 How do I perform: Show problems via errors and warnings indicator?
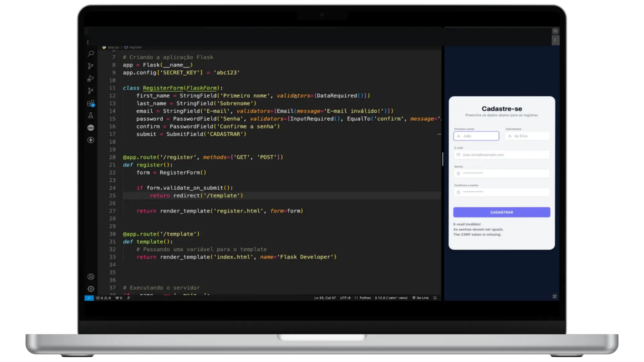[103, 298]
